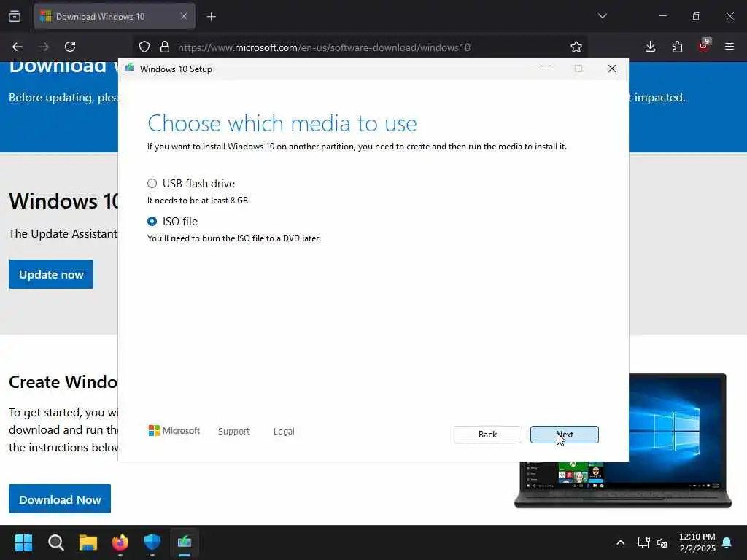Click Update now on the Microsoft page
Screen dimensions: 747x560
tap(51, 274)
